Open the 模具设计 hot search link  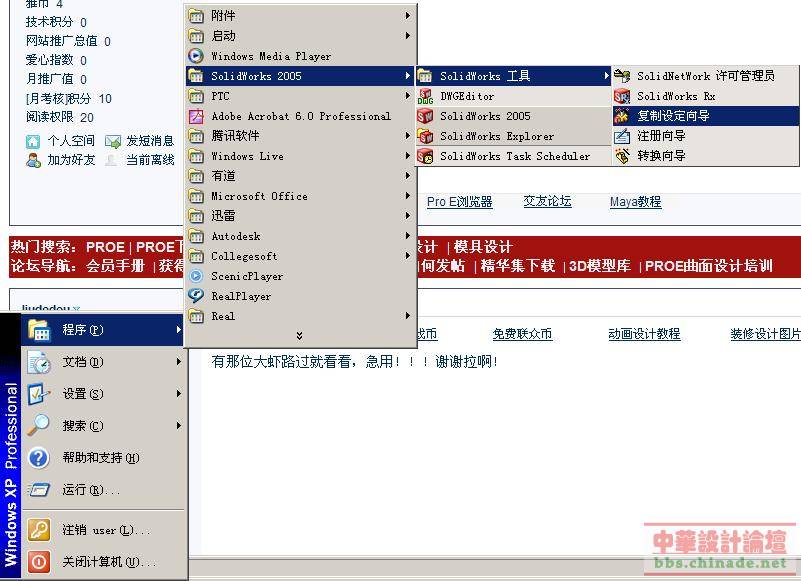(x=483, y=247)
